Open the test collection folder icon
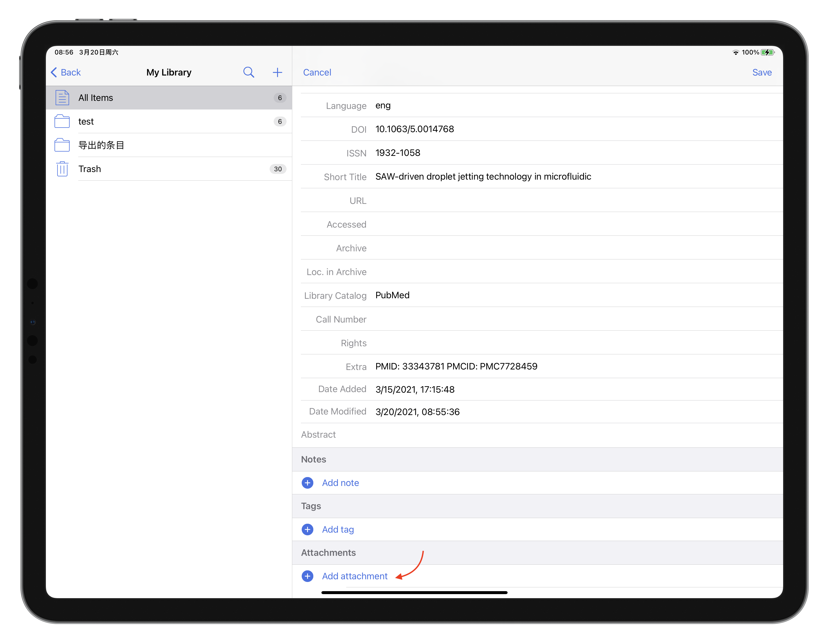Image resolution: width=829 pixels, height=644 pixels. click(62, 121)
